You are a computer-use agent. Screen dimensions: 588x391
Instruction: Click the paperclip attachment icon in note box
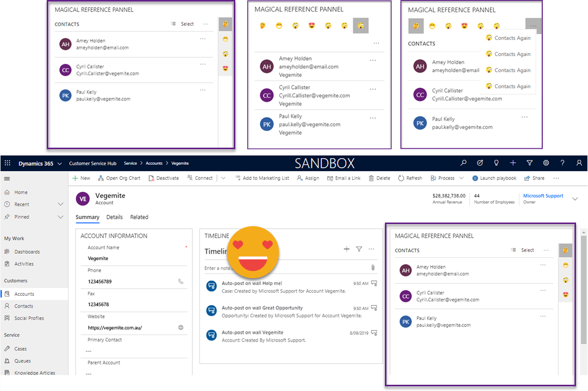(373, 268)
